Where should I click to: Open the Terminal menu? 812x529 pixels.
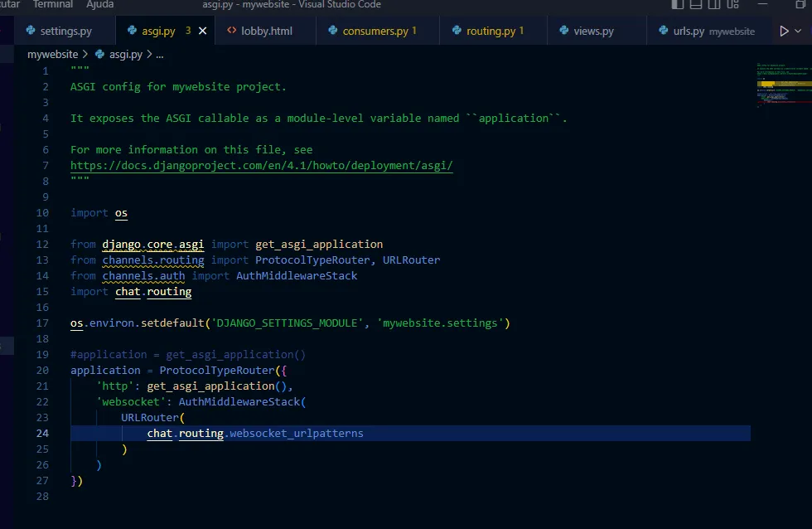tap(53, 5)
